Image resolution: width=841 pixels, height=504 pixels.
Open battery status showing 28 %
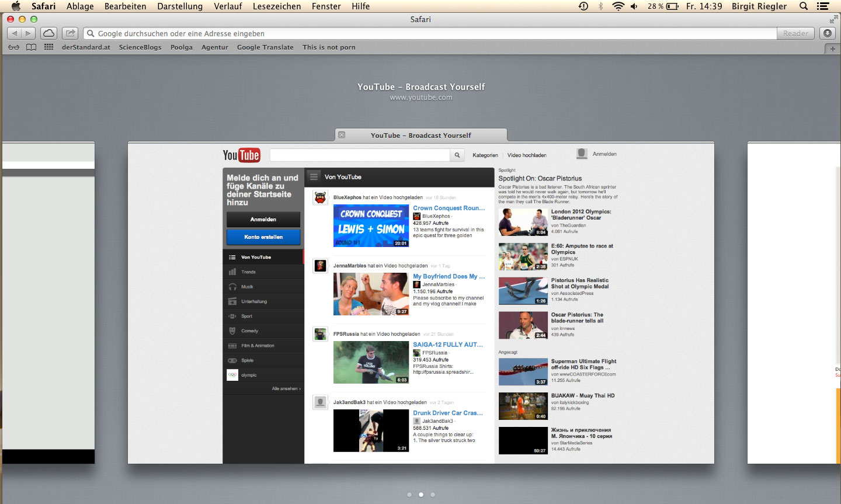[x=663, y=6]
